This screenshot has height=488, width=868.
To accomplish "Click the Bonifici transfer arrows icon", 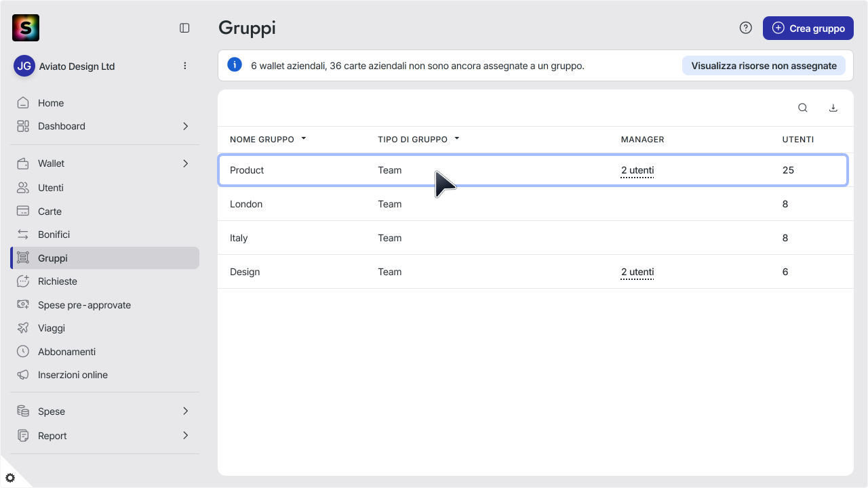I will (x=23, y=235).
